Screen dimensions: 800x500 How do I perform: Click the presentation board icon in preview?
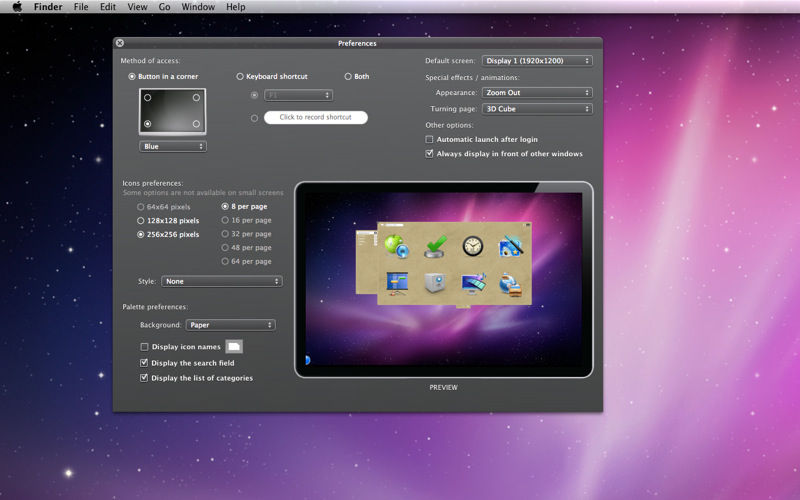[x=397, y=283]
